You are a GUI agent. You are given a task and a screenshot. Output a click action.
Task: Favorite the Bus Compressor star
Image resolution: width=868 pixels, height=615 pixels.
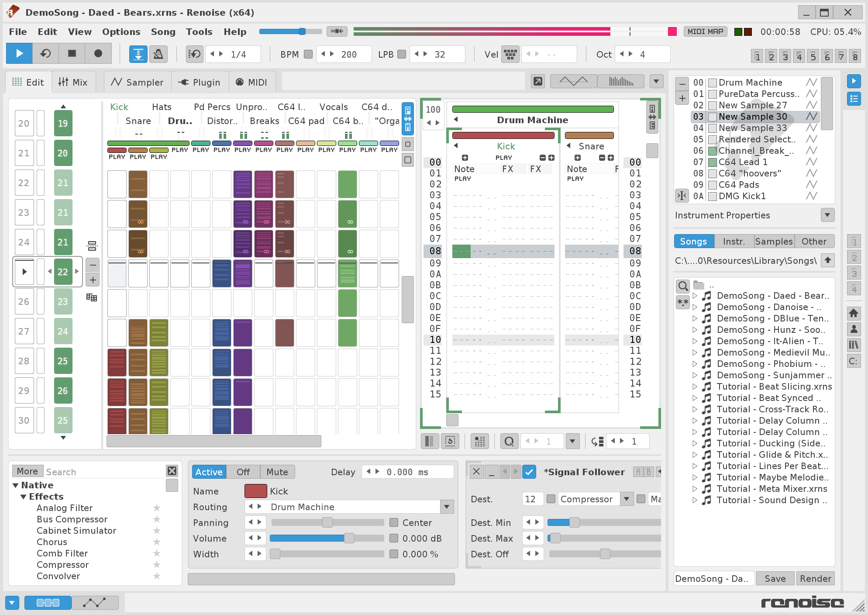point(157,519)
